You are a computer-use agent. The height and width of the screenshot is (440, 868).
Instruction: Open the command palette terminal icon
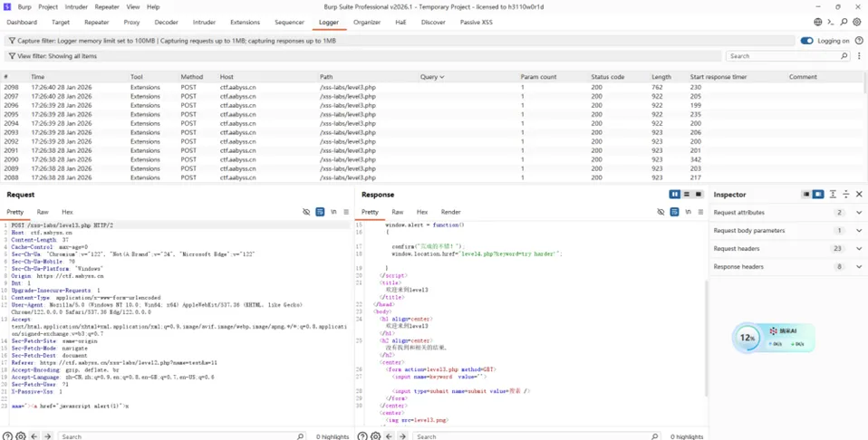click(830, 22)
